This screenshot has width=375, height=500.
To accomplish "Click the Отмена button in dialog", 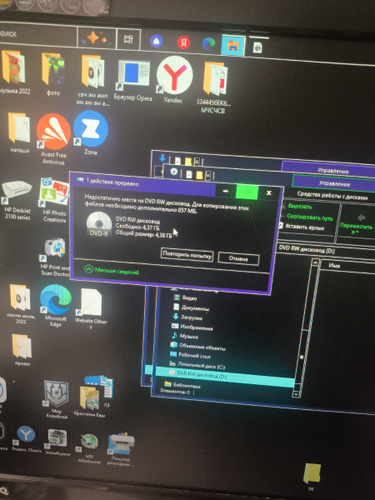I will tap(238, 258).
